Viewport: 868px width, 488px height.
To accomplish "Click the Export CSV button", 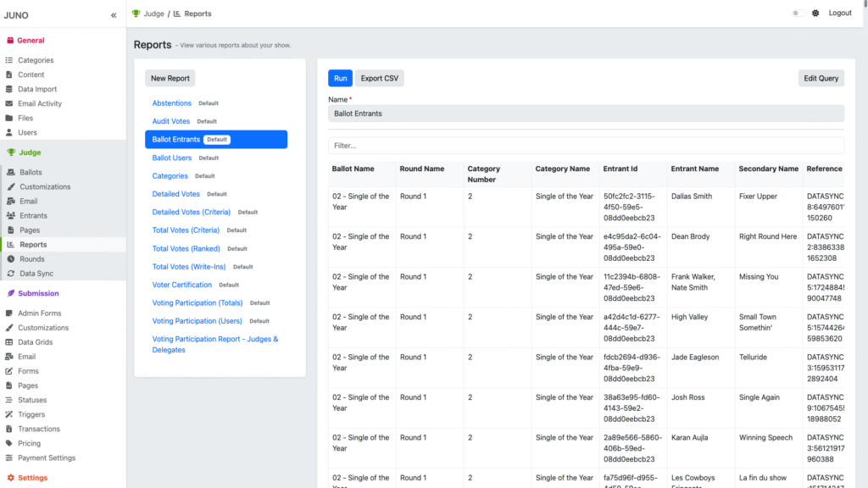I will coord(379,78).
